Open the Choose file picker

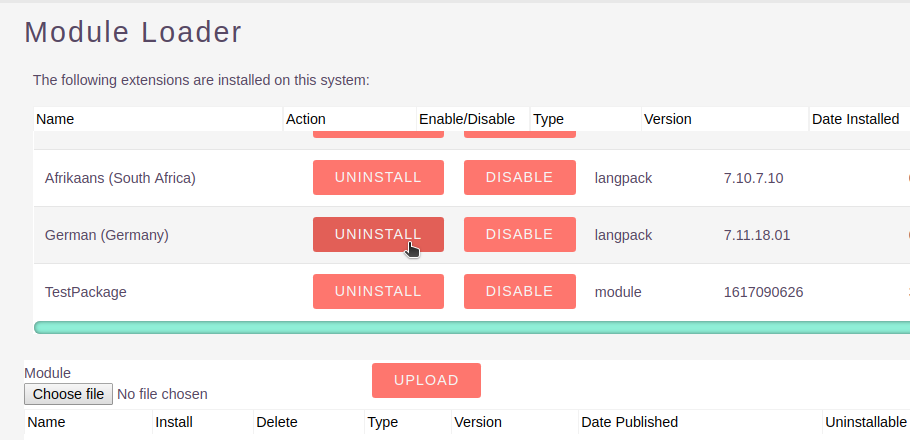tap(68, 394)
